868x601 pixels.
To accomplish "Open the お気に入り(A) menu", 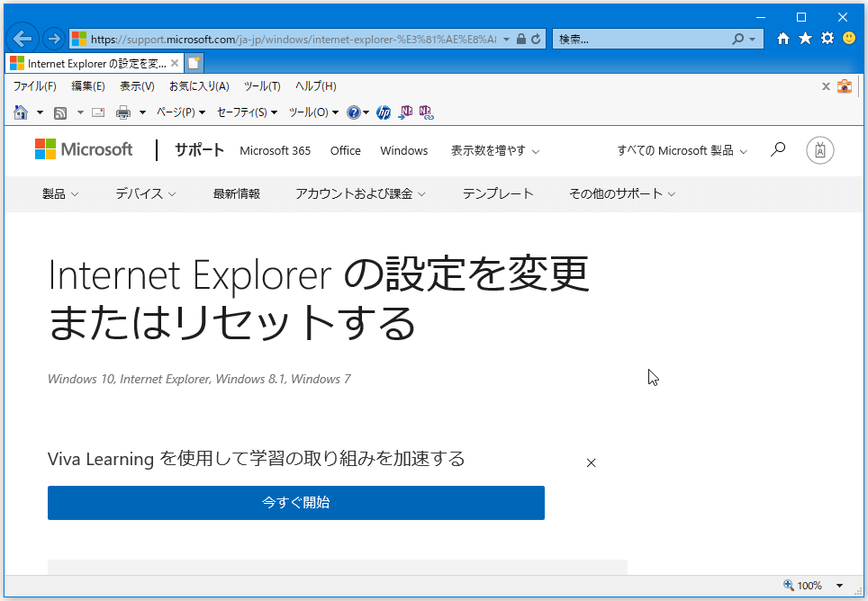I will 199,86.
